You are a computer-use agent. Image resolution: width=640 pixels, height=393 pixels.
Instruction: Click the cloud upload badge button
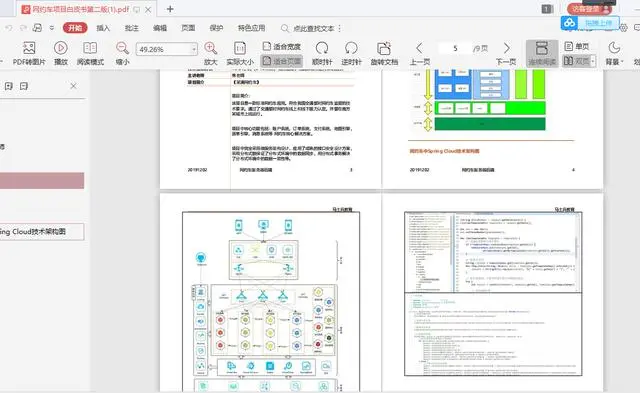(x=590, y=23)
